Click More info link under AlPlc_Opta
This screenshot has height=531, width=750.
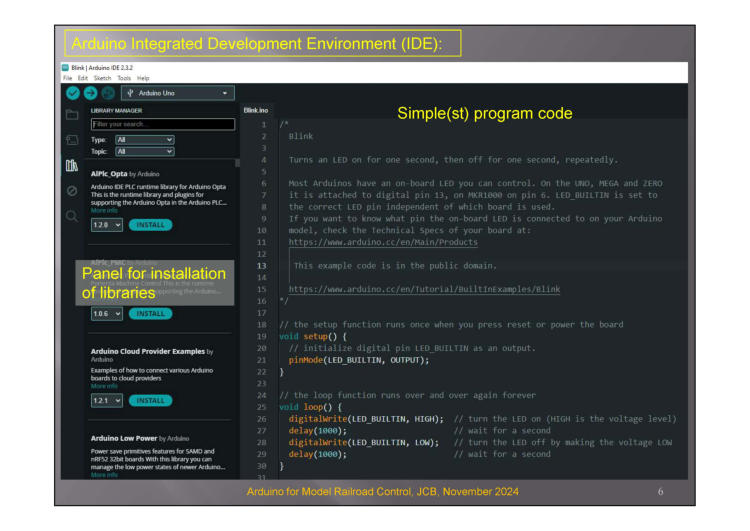click(104, 211)
